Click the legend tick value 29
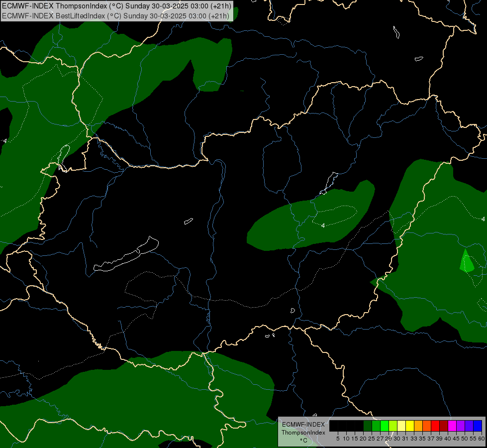The height and width of the screenshot is (448, 487). [389, 439]
